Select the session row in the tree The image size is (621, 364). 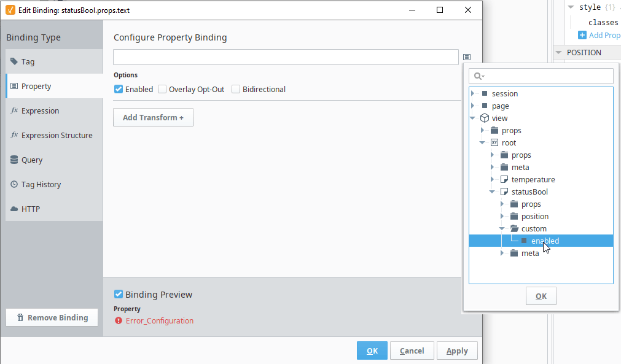point(541,93)
